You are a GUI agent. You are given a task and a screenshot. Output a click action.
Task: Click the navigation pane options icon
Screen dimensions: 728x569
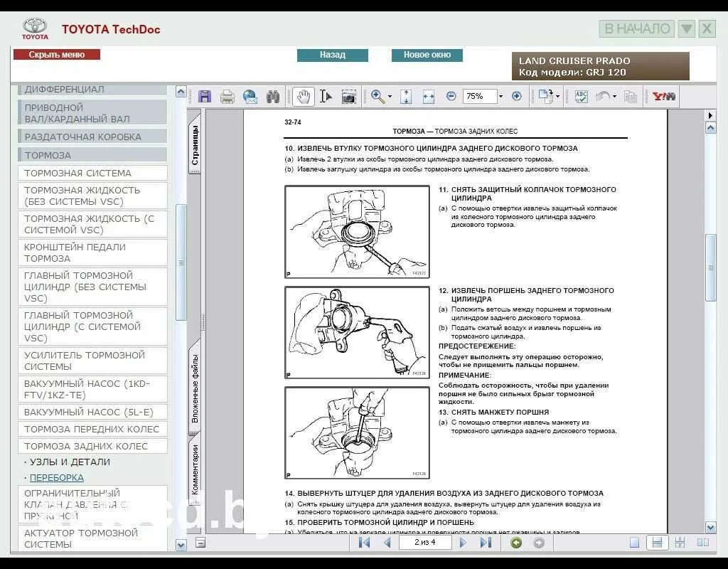coord(200,543)
